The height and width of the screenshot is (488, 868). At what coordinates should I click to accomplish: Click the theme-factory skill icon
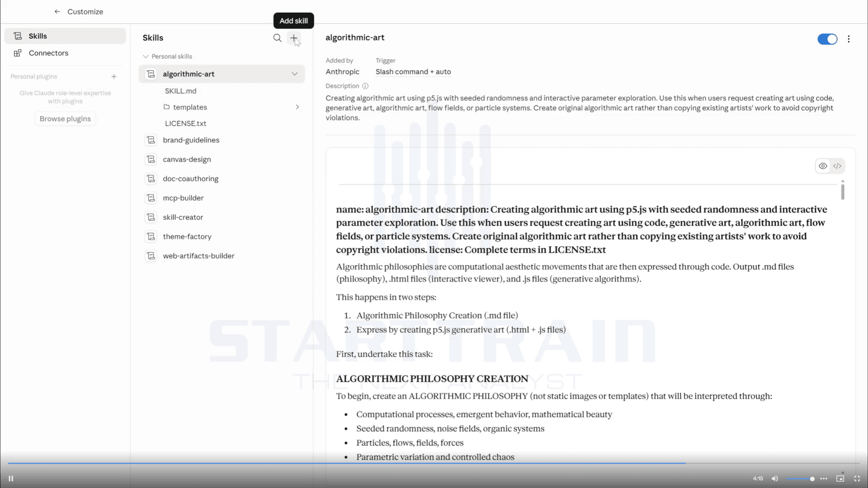151,237
